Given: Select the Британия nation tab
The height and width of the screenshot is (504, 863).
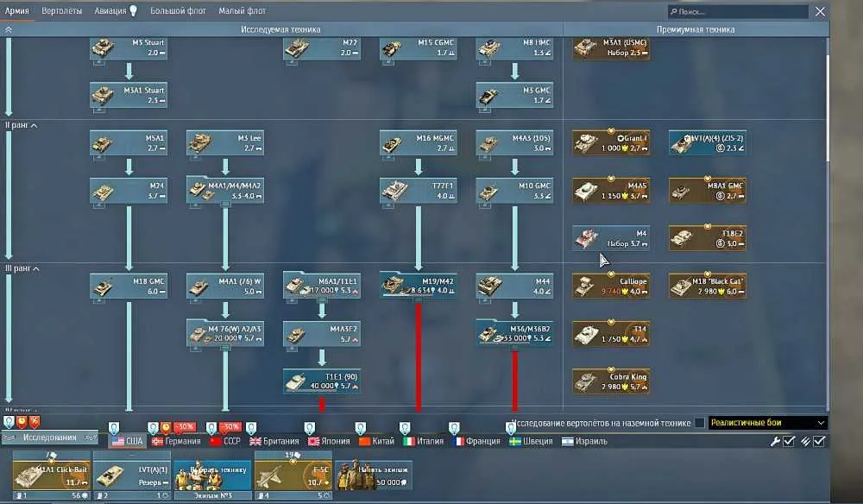Looking at the screenshot, I should (274, 441).
